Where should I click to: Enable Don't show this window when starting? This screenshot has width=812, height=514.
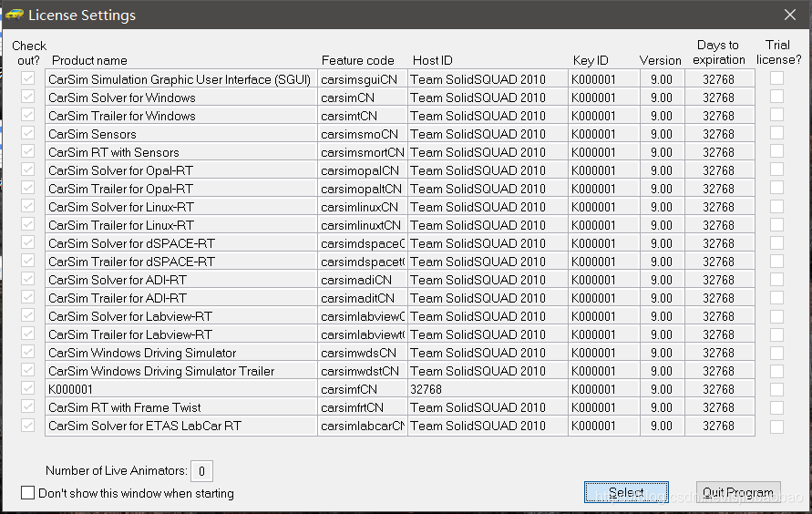(x=28, y=493)
